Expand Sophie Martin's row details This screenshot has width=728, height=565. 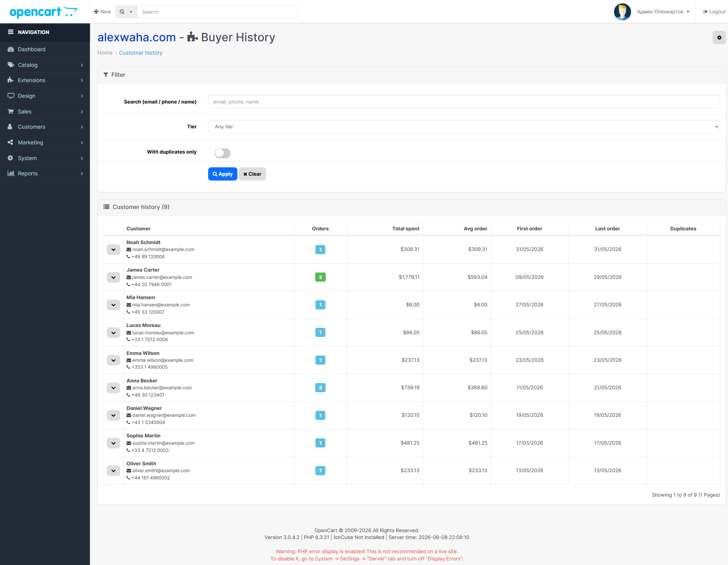pyautogui.click(x=113, y=443)
